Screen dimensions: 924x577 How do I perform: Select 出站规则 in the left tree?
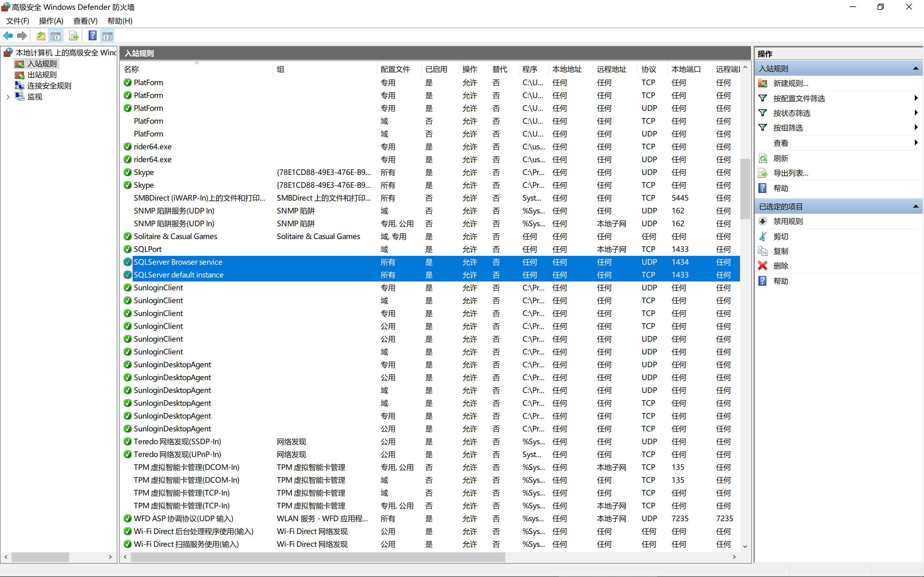tap(42, 75)
